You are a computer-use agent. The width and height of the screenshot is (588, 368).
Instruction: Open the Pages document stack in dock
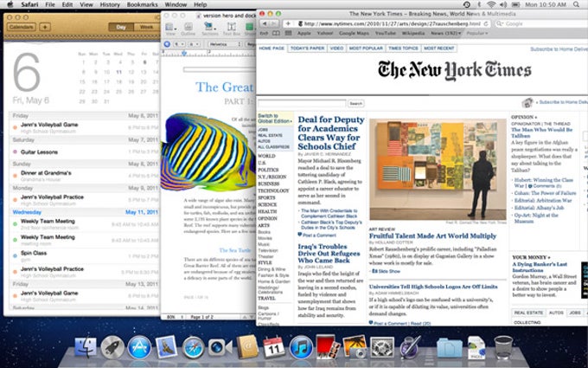(476, 347)
